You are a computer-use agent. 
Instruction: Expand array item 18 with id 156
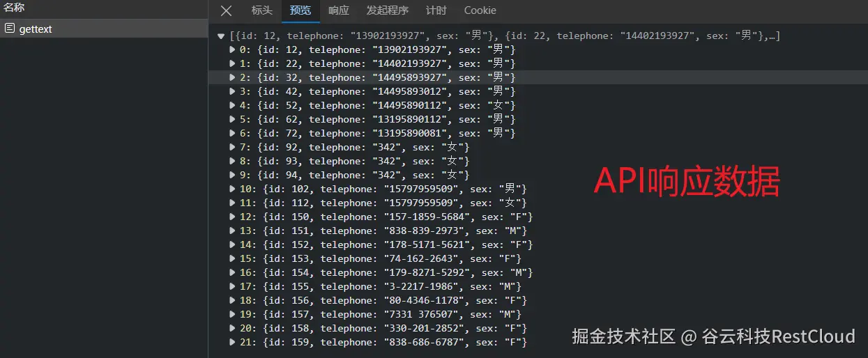point(233,300)
